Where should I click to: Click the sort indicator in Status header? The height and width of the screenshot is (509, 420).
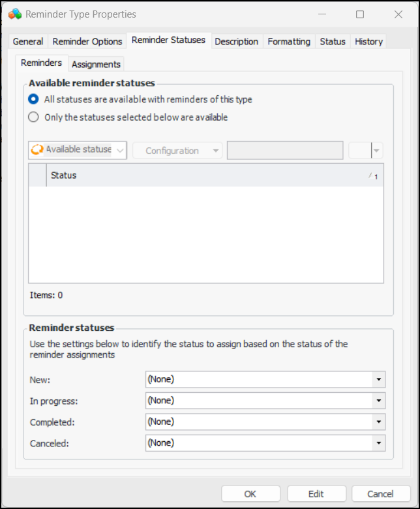[x=372, y=176]
